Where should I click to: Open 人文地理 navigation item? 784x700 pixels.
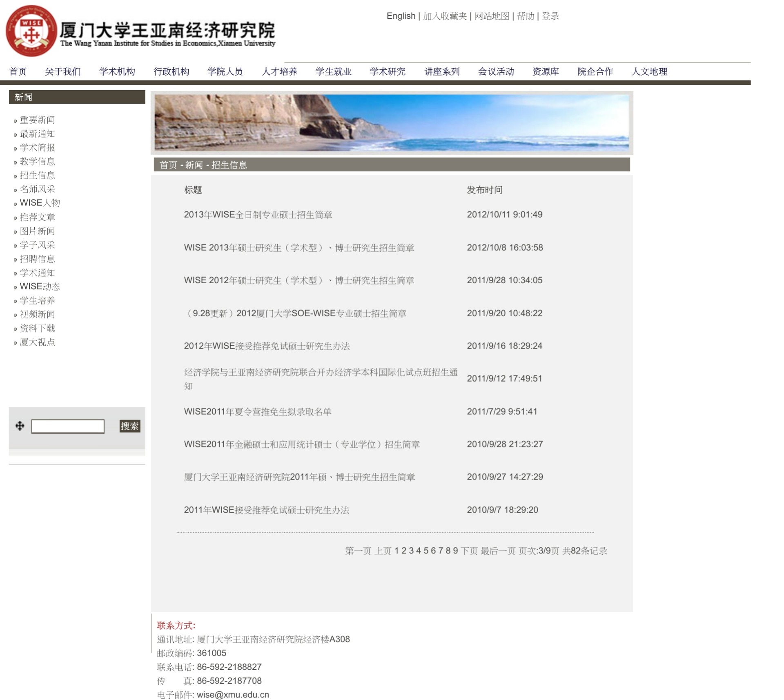click(650, 71)
